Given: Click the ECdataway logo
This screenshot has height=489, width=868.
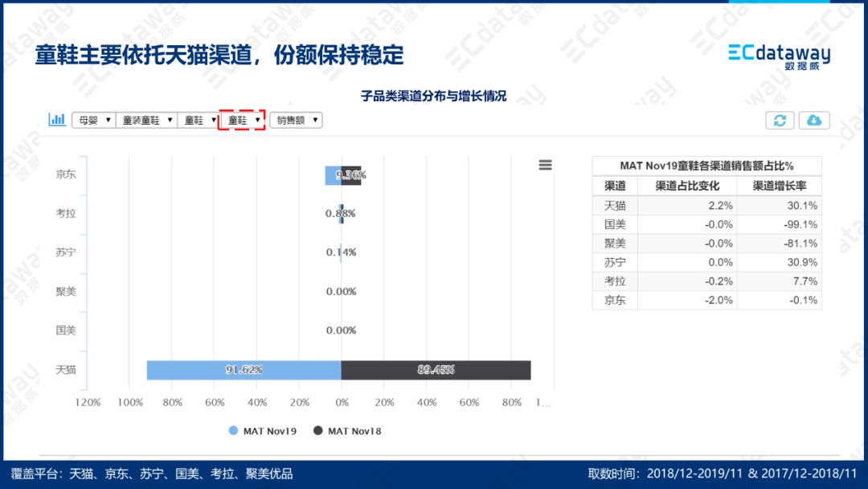Looking at the screenshot, I should [779, 56].
